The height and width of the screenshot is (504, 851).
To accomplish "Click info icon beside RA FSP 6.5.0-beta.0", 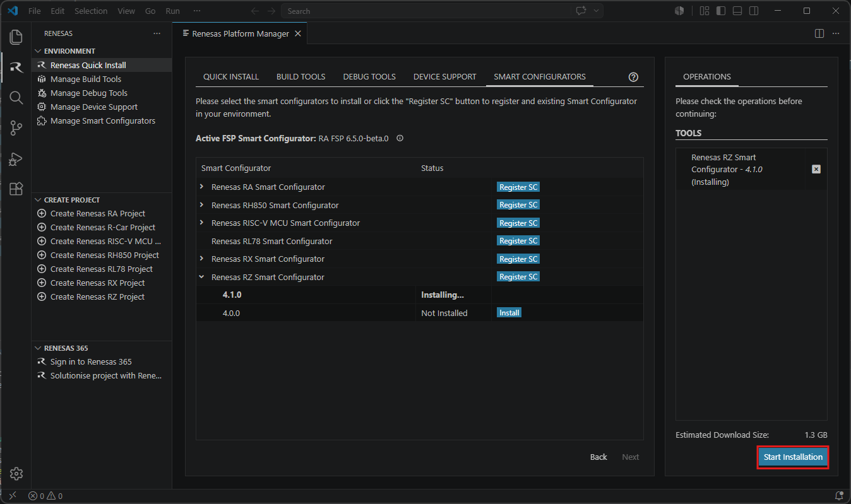I will [400, 138].
